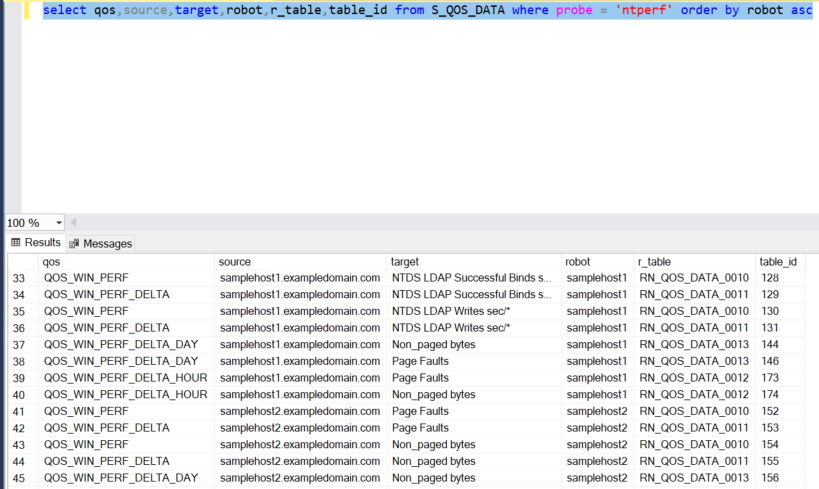Click the Results grid icon
The width and height of the screenshot is (819, 489).
tap(15, 243)
